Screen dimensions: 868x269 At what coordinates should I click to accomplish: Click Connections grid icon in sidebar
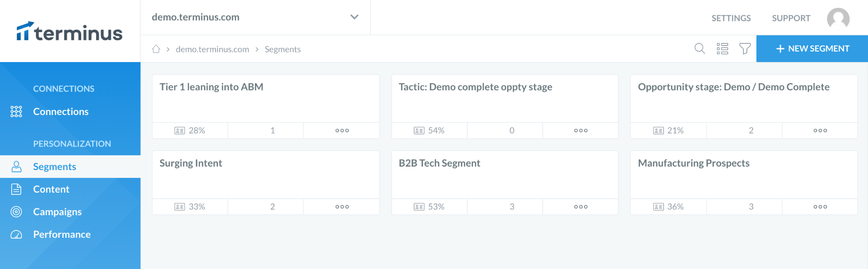coord(16,112)
